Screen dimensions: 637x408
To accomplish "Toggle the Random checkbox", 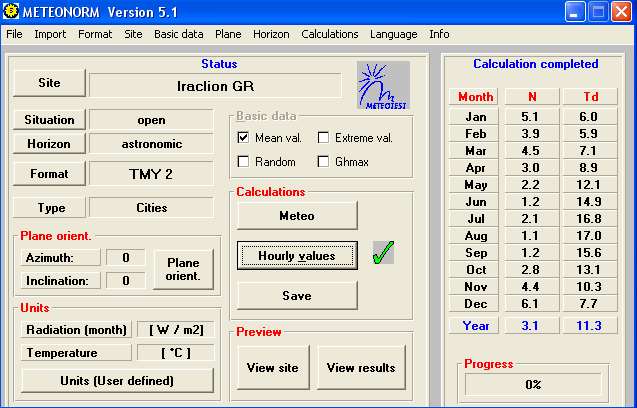I will pos(243,162).
